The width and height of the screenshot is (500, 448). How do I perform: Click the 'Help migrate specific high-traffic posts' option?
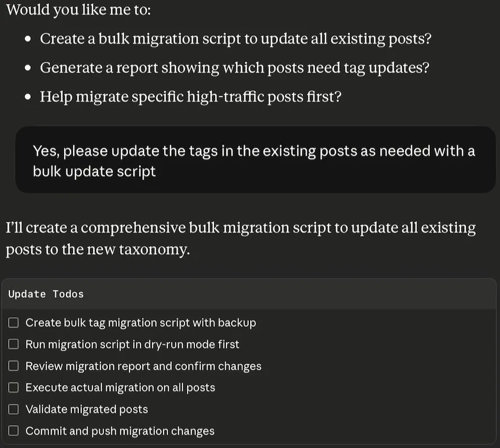190,97
